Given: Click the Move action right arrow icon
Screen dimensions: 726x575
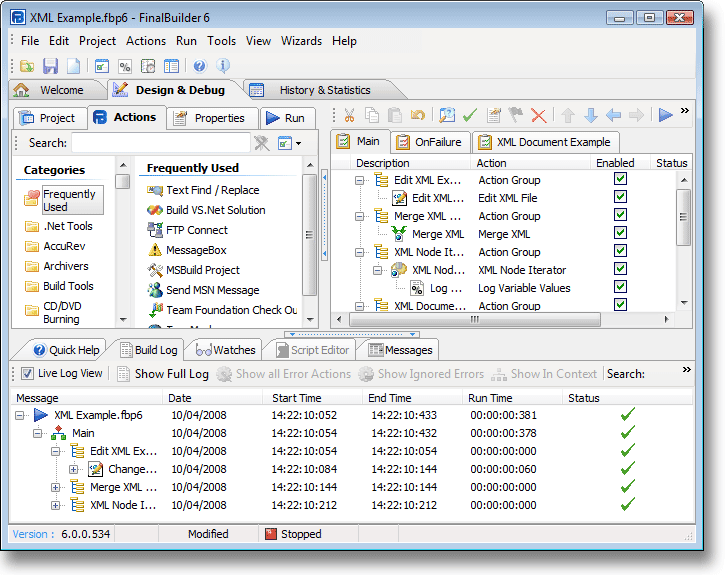Looking at the screenshot, I should click(x=636, y=115).
